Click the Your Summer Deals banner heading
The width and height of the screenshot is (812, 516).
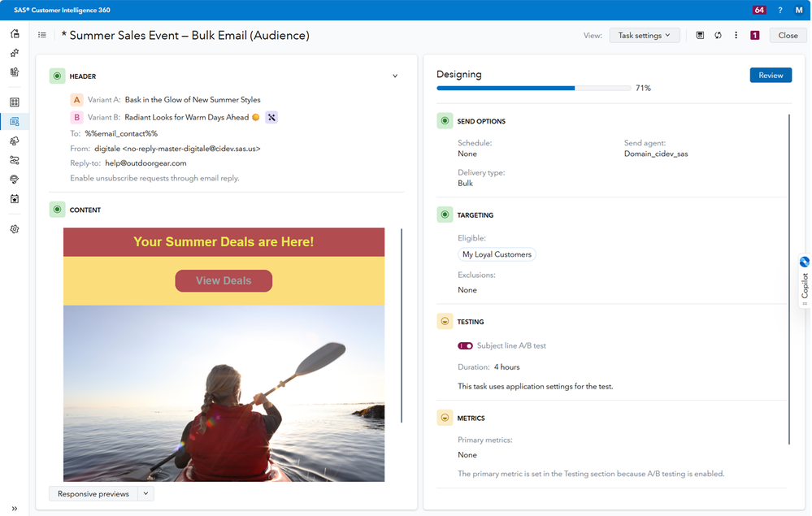[x=224, y=241]
